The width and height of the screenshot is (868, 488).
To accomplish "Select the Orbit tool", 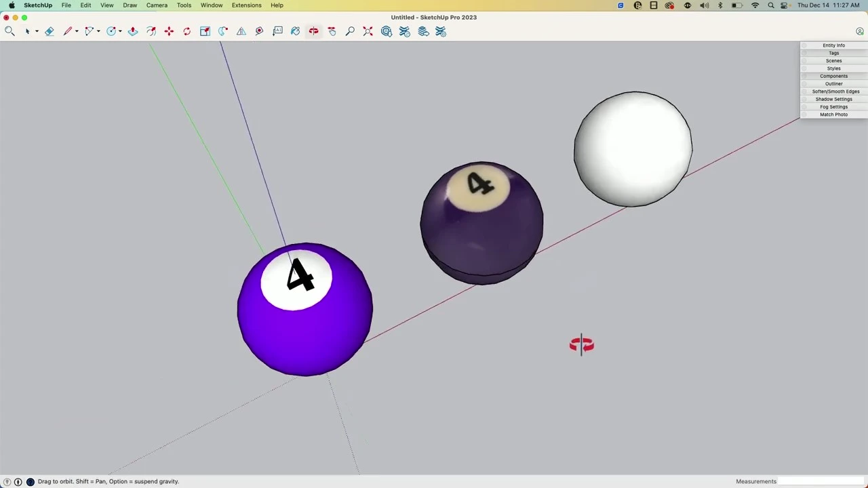I will [313, 31].
